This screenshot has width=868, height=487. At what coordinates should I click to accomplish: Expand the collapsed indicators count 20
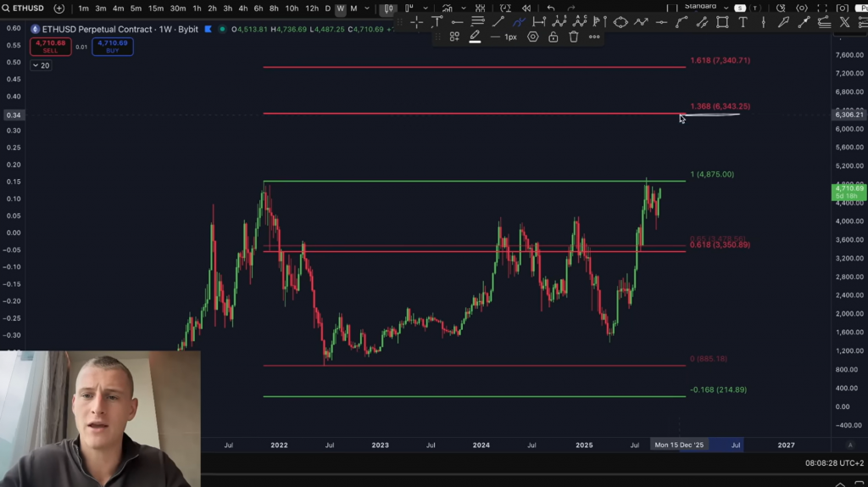point(41,65)
